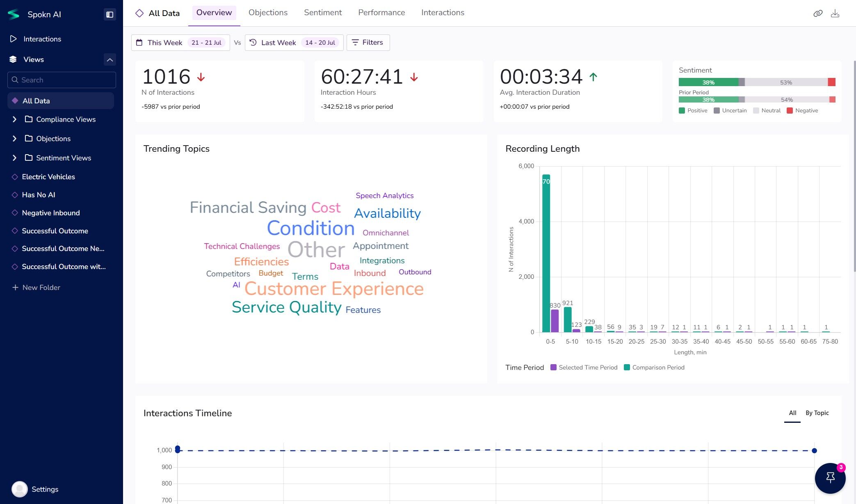856x504 pixels.
Task: Open the Filters button
Action: pyautogui.click(x=368, y=43)
